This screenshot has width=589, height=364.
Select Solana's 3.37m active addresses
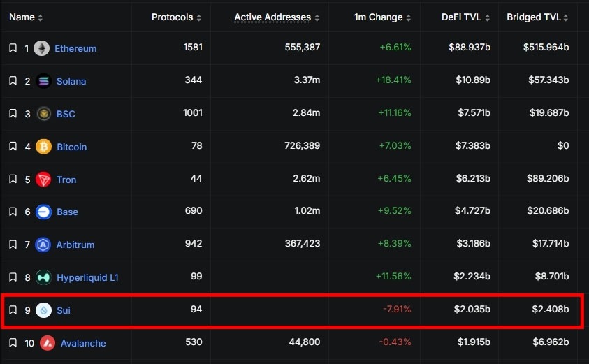tap(307, 80)
